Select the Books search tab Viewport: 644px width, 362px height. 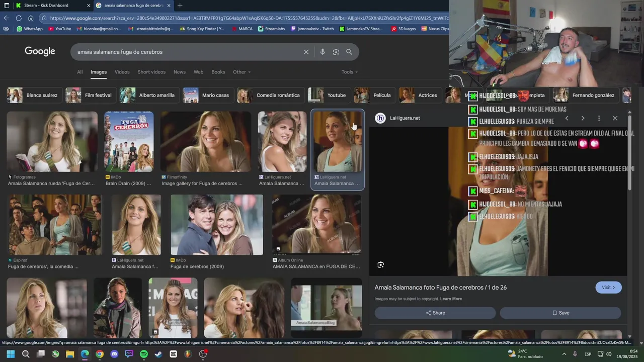218,72
